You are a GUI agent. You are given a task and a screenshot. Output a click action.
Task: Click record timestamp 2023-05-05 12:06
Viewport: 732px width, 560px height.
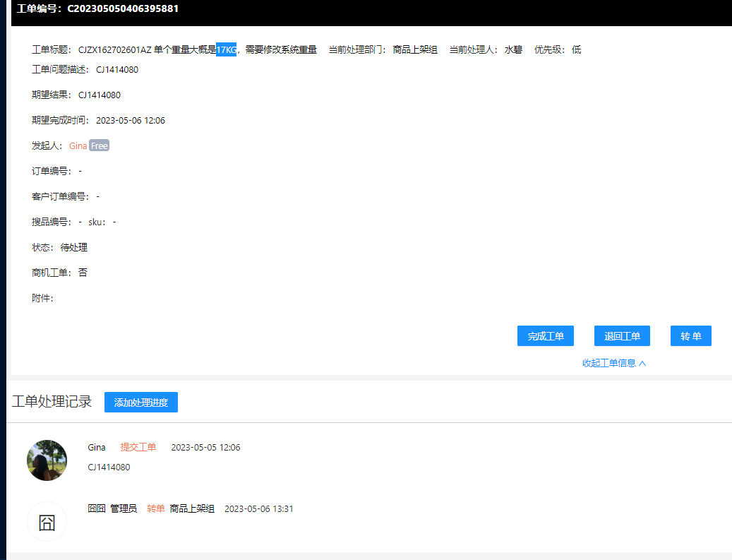[205, 448]
